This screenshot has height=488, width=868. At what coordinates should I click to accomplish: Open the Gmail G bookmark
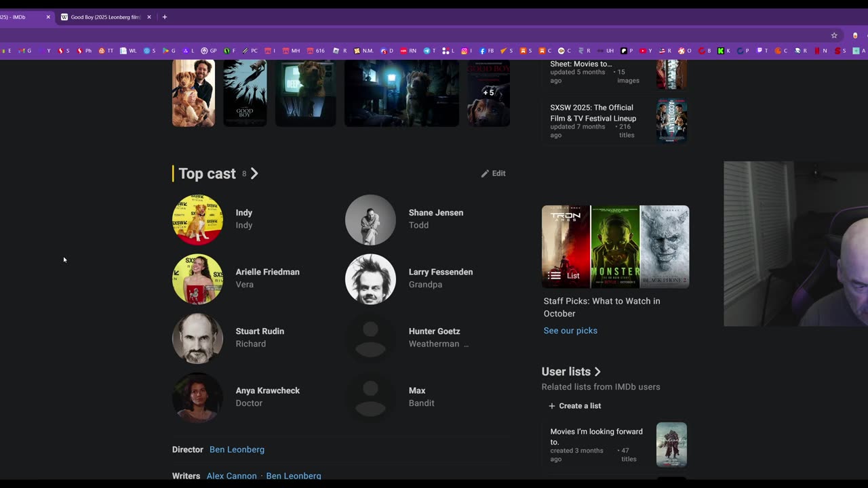25,51
